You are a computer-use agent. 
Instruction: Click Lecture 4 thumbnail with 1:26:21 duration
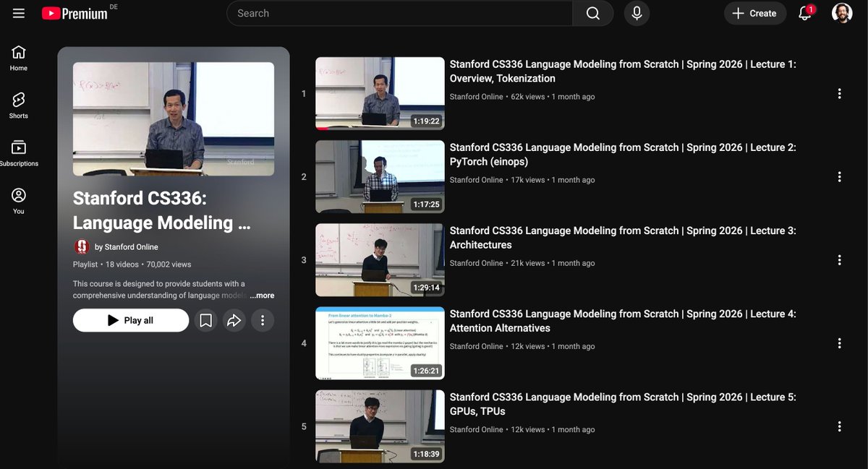pos(380,343)
